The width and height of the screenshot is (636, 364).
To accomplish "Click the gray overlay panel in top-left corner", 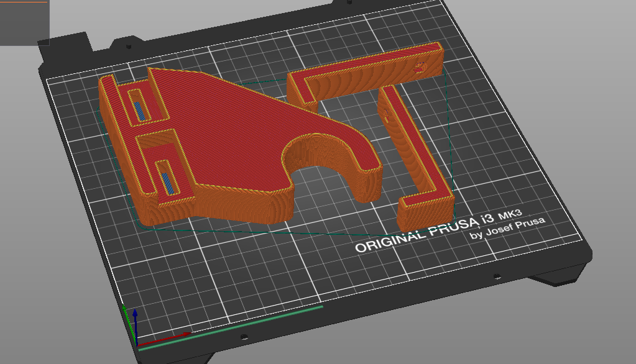I will point(24,22).
